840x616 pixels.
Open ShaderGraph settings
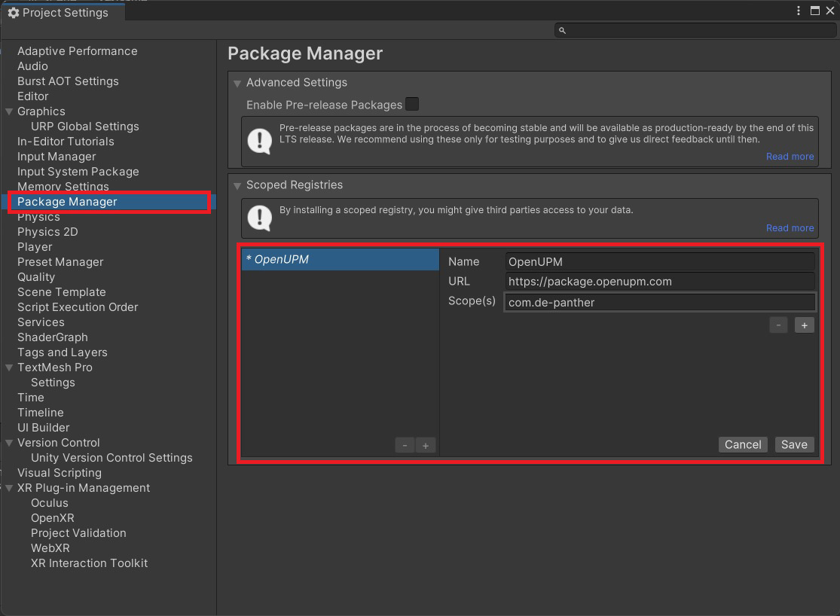53,337
